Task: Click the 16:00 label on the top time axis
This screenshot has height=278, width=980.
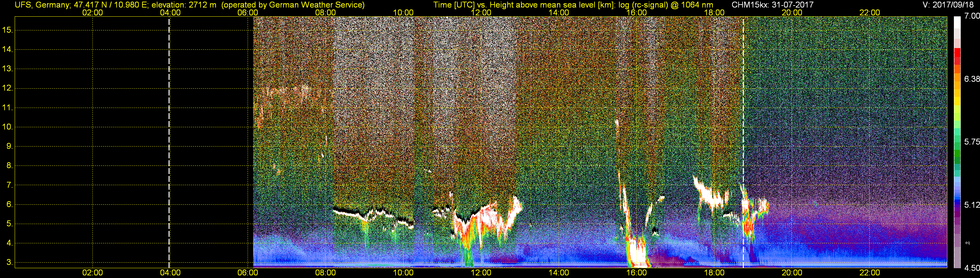Action: tap(636, 12)
